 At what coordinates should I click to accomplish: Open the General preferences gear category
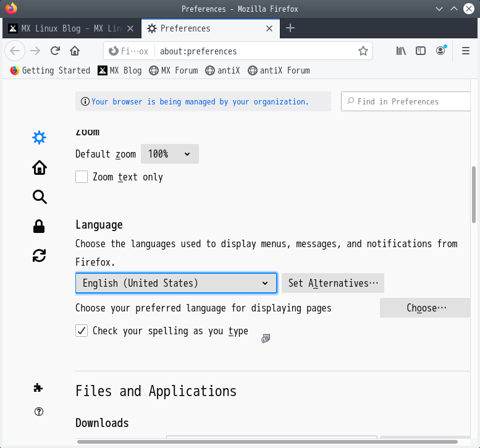click(x=39, y=138)
